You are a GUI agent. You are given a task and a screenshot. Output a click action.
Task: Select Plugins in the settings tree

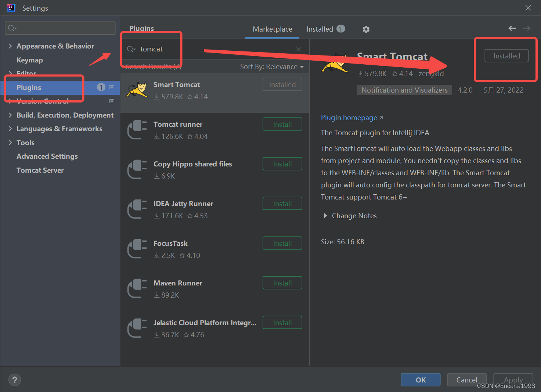pyautogui.click(x=60, y=87)
